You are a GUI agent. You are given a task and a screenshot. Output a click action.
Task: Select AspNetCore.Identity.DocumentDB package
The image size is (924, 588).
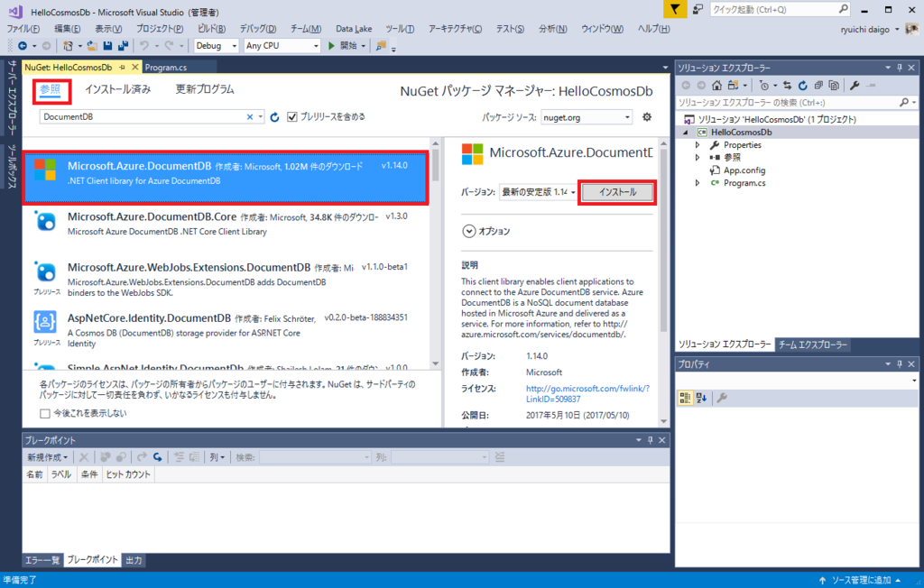click(225, 331)
